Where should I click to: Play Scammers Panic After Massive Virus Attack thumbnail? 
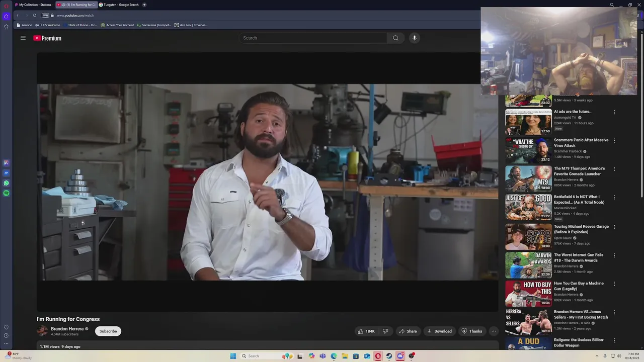click(528, 150)
